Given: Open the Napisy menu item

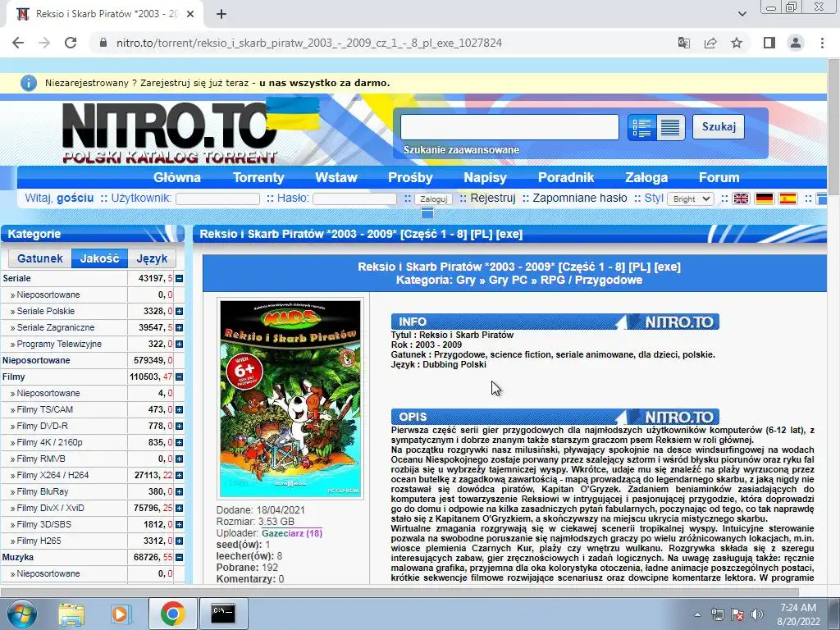Looking at the screenshot, I should [x=485, y=177].
